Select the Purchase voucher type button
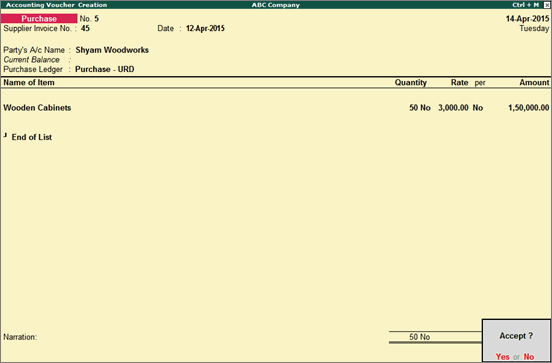The width and height of the screenshot is (552, 363). pyautogui.click(x=39, y=19)
